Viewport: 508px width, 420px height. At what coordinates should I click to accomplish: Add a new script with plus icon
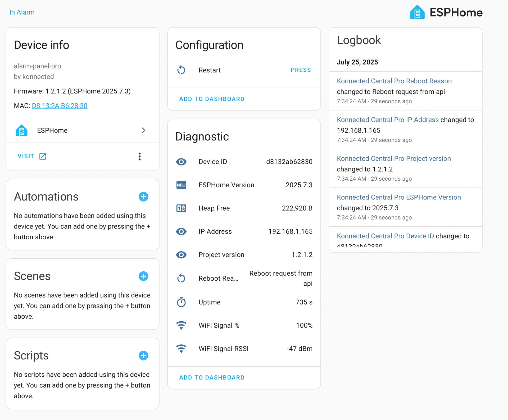point(143,355)
